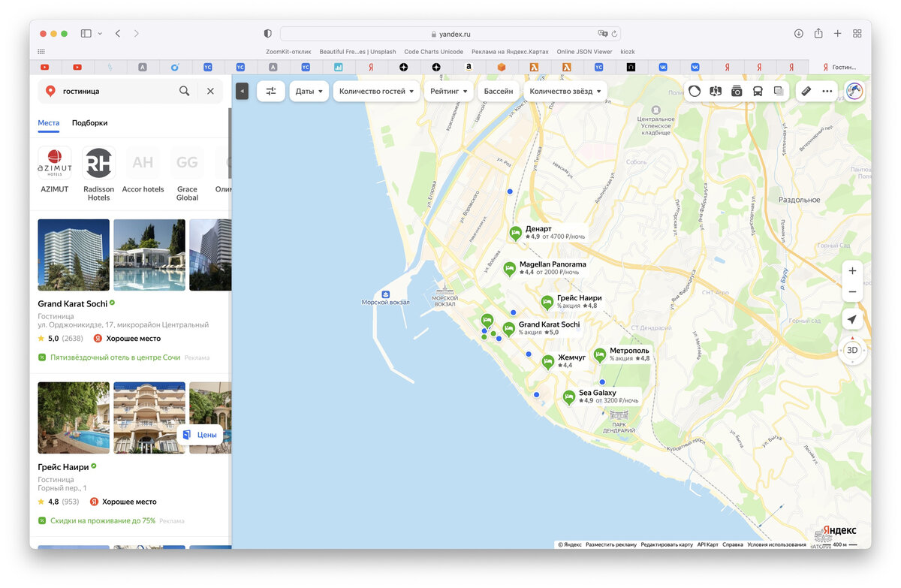
Task: Click Разместить рекламу footer link
Action: tap(611, 544)
